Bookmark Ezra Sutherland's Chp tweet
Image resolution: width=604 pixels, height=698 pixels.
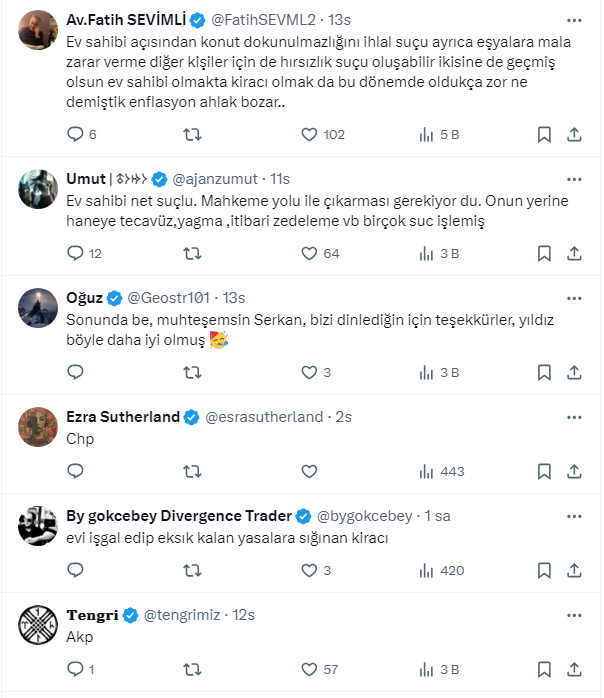click(544, 471)
